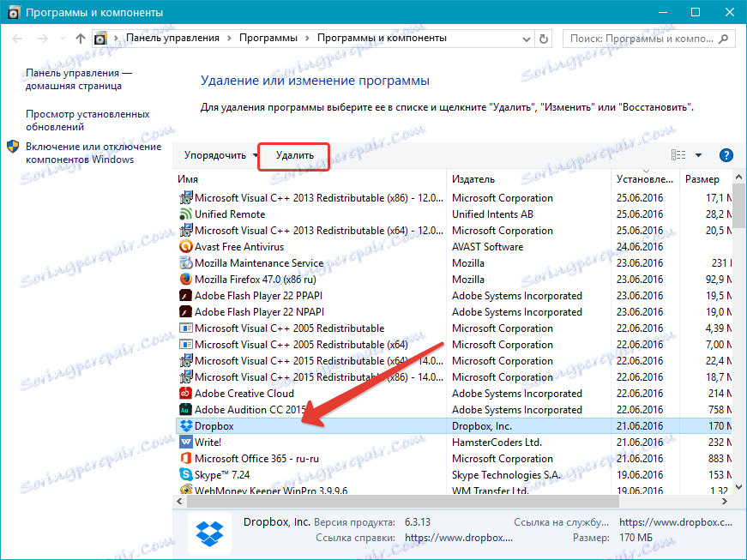Image resolution: width=747 pixels, height=560 pixels.
Task: Click the Удалить button
Action: pos(294,155)
